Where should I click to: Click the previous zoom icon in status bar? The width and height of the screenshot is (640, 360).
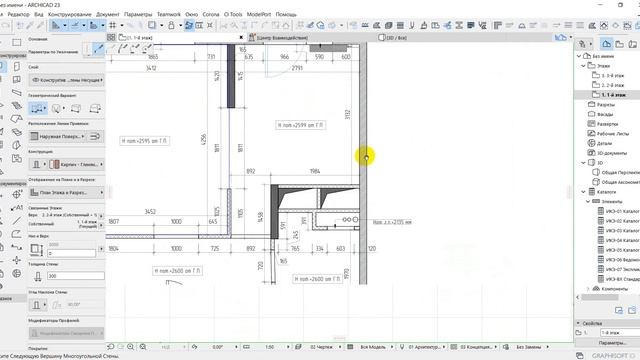[111, 347]
